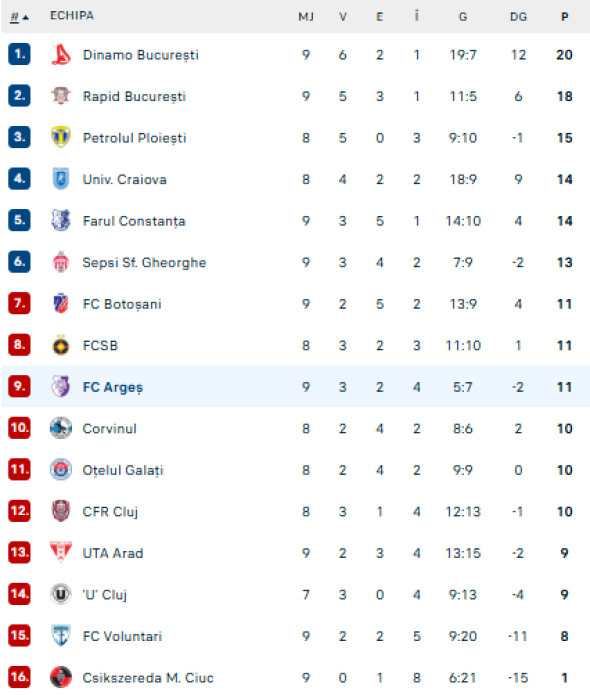Click the 'U' Cluj team badge

coord(61,594)
